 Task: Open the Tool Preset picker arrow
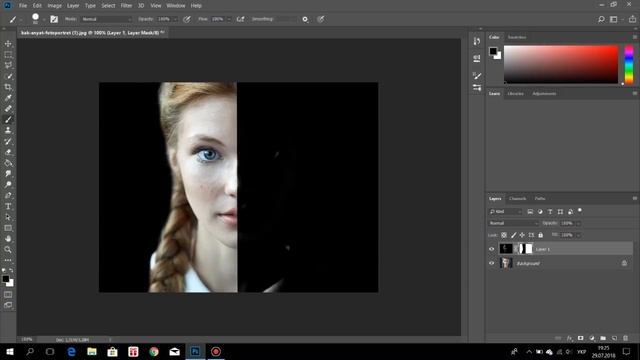tap(21, 20)
